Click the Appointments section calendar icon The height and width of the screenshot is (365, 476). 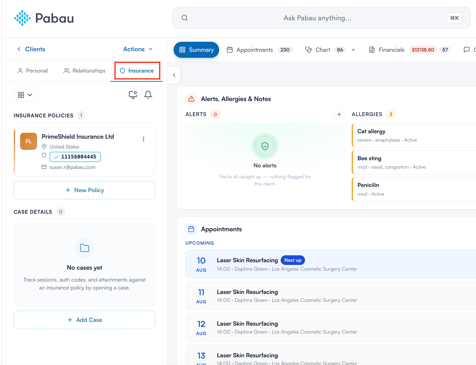tap(191, 229)
